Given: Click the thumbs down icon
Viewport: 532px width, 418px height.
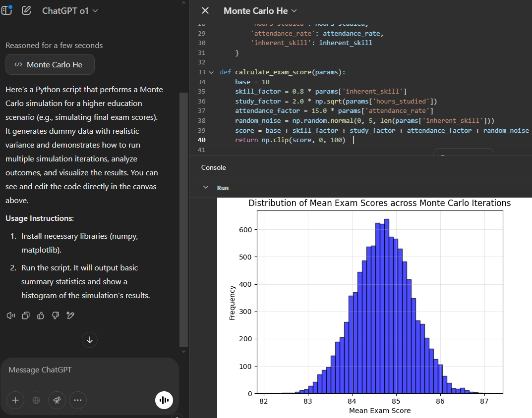Looking at the screenshot, I should 56,315.
